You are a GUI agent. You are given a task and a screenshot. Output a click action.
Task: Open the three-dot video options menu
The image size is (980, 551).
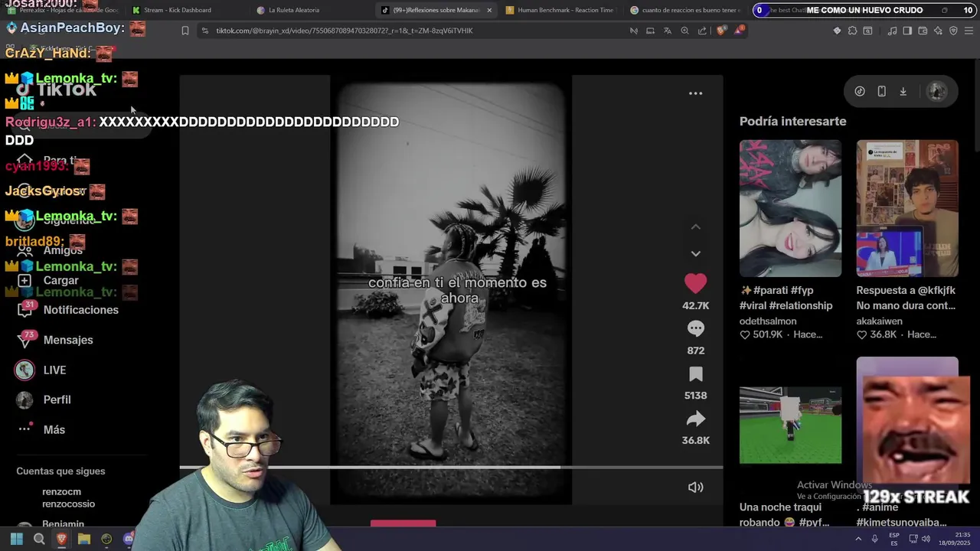click(695, 93)
